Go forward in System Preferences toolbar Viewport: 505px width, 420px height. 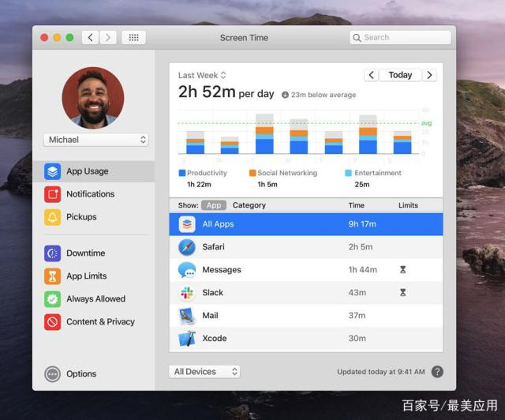tap(108, 38)
